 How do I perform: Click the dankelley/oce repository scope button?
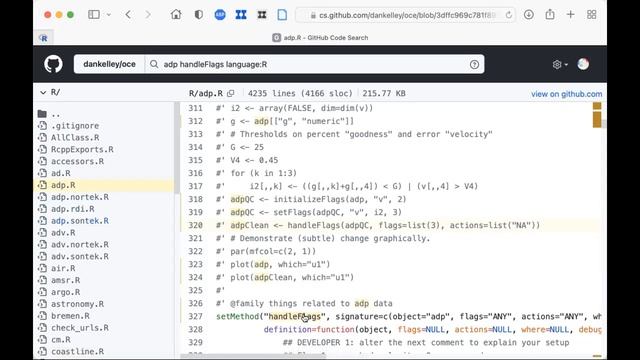pos(109,64)
